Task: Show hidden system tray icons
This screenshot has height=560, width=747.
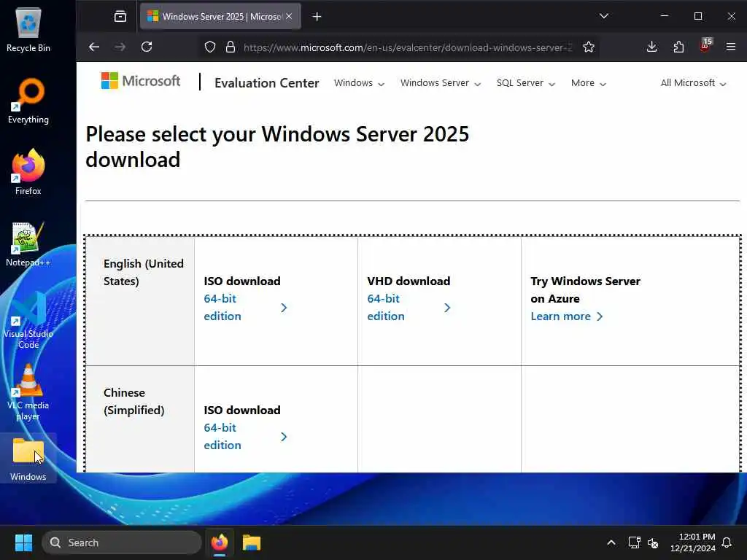Action: [x=611, y=542]
